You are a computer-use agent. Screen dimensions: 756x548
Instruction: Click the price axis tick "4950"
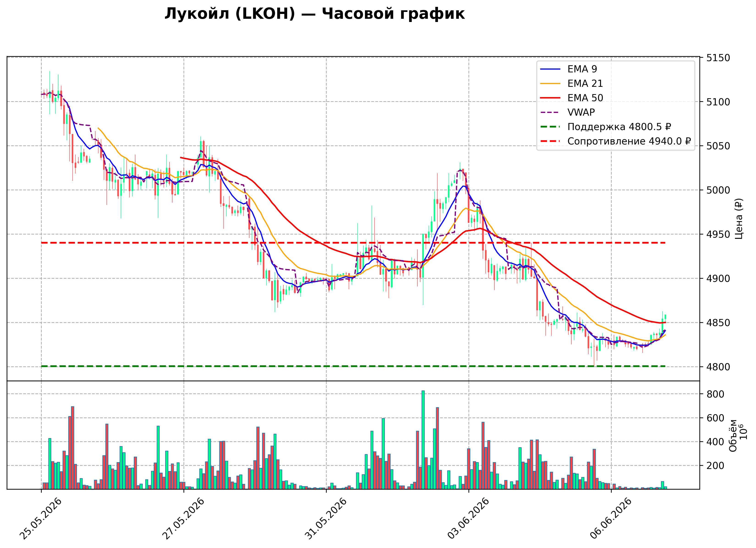point(718,234)
